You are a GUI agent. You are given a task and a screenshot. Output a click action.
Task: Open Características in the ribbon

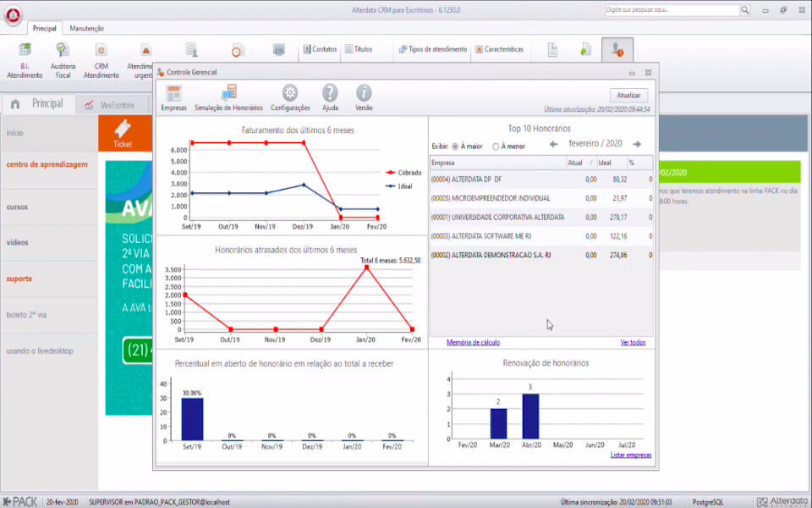point(500,49)
